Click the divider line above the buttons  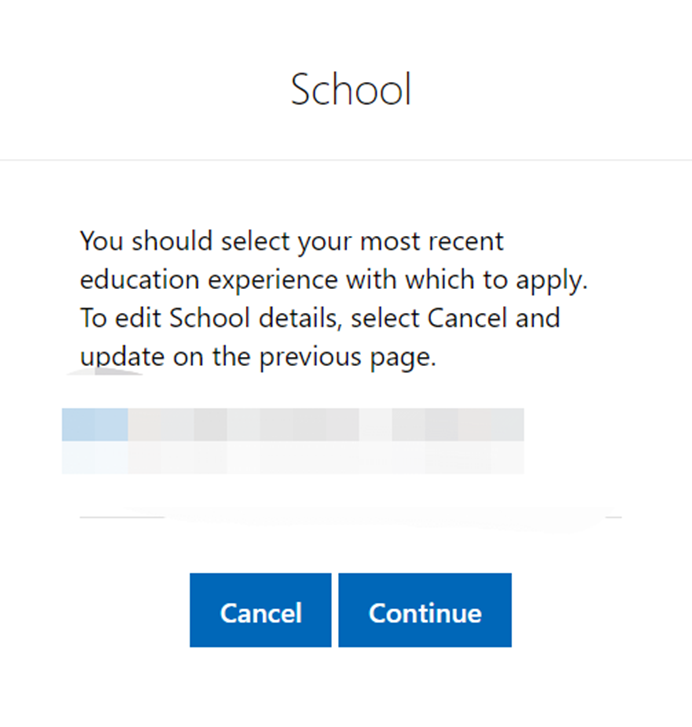point(350,517)
